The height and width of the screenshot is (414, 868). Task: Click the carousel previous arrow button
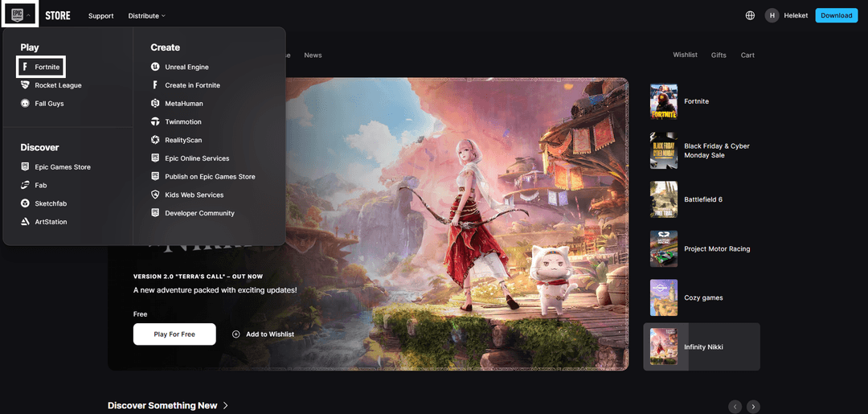coord(735,407)
